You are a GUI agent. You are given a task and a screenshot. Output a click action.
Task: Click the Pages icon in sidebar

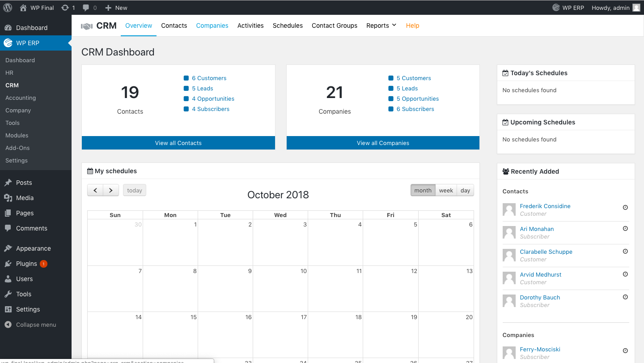pyautogui.click(x=8, y=213)
